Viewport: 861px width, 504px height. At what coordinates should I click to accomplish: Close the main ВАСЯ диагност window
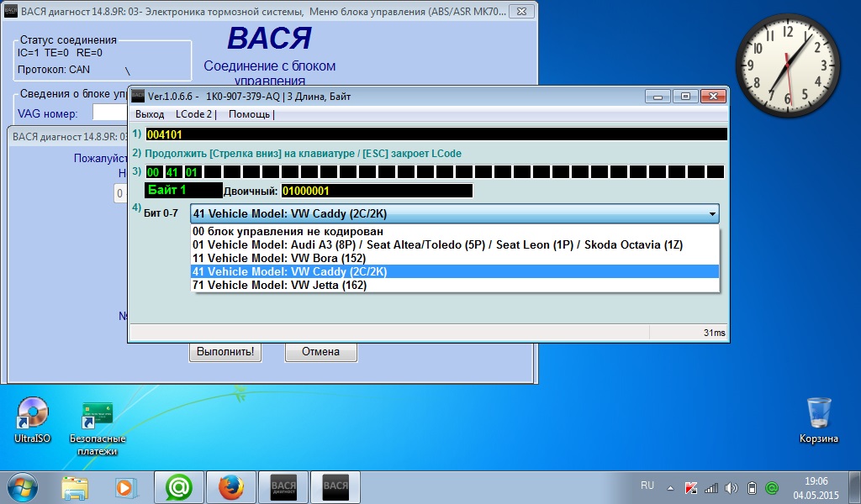click(x=521, y=11)
